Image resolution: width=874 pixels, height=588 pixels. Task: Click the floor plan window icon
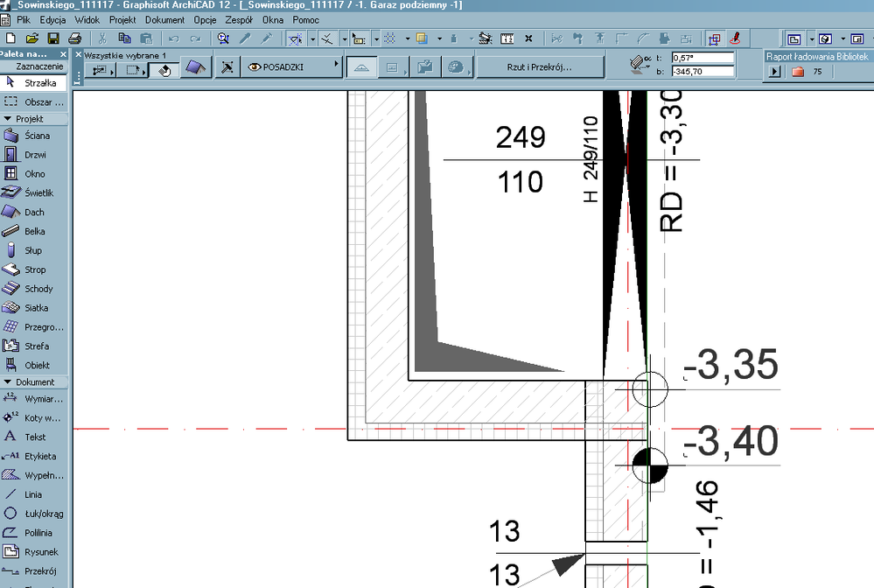tap(794, 39)
